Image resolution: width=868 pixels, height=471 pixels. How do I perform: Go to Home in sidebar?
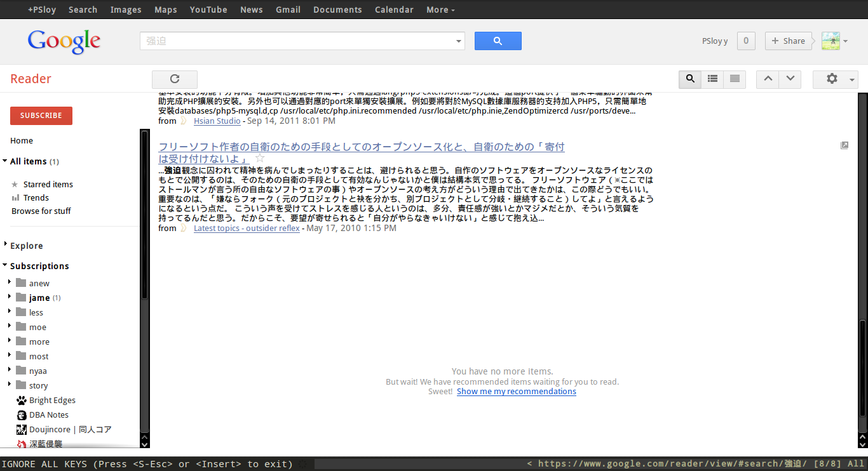22,141
